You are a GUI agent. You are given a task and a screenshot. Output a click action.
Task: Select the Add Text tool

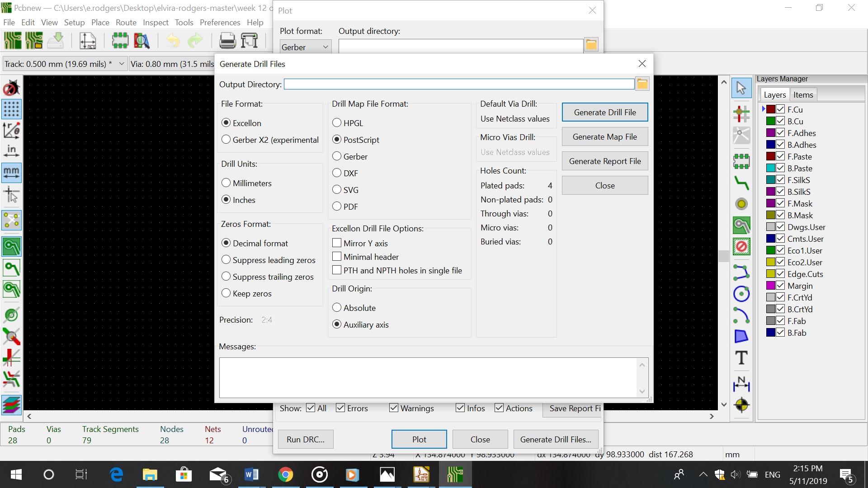coord(741,358)
